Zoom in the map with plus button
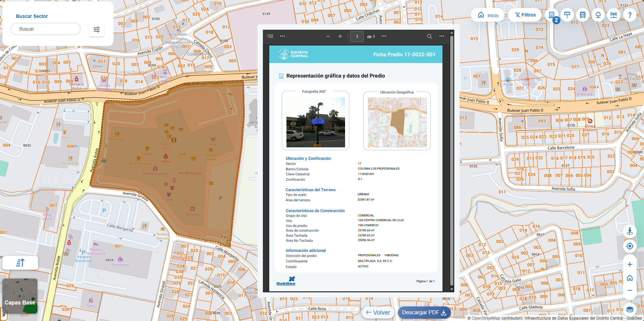 tap(630, 264)
